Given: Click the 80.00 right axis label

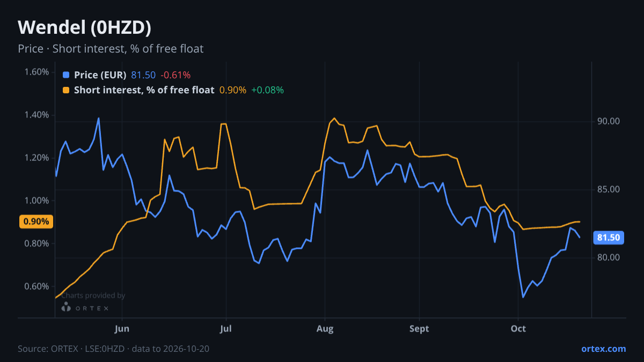Looking at the screenshot, I should click(x=609, y=258).
